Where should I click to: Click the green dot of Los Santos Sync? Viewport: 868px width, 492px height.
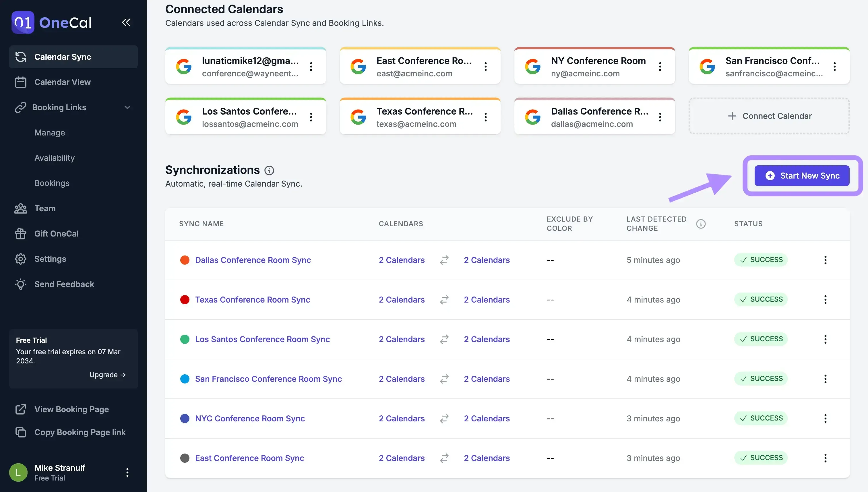pos(185,339)
